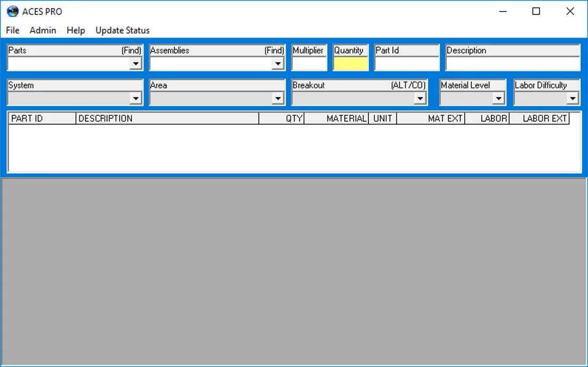Open the Labor Difficulty dropdown

[572, 99]
